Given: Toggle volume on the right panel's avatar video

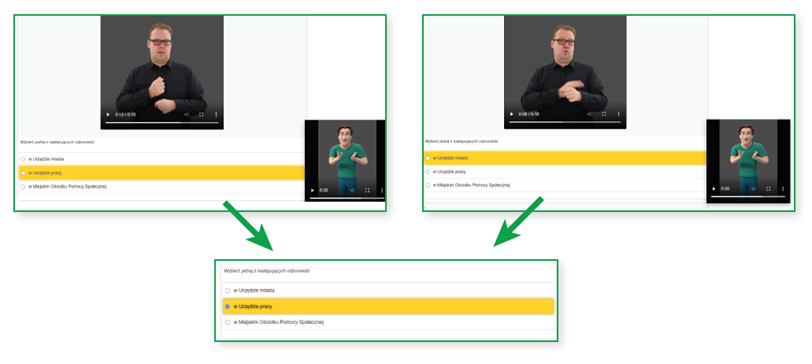Looking at the screenshot, I should coord(753,189).
